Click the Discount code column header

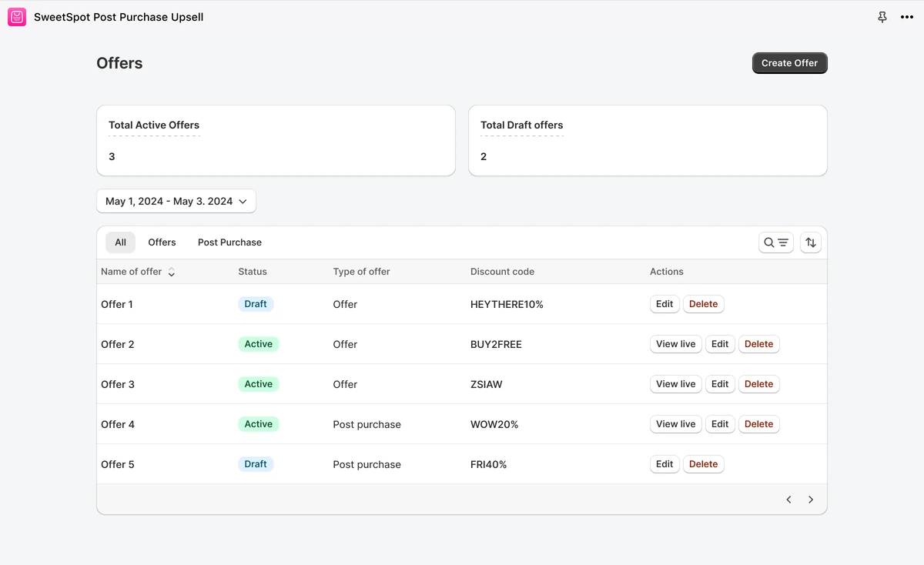pyautogui.click(x=502, y=272)
